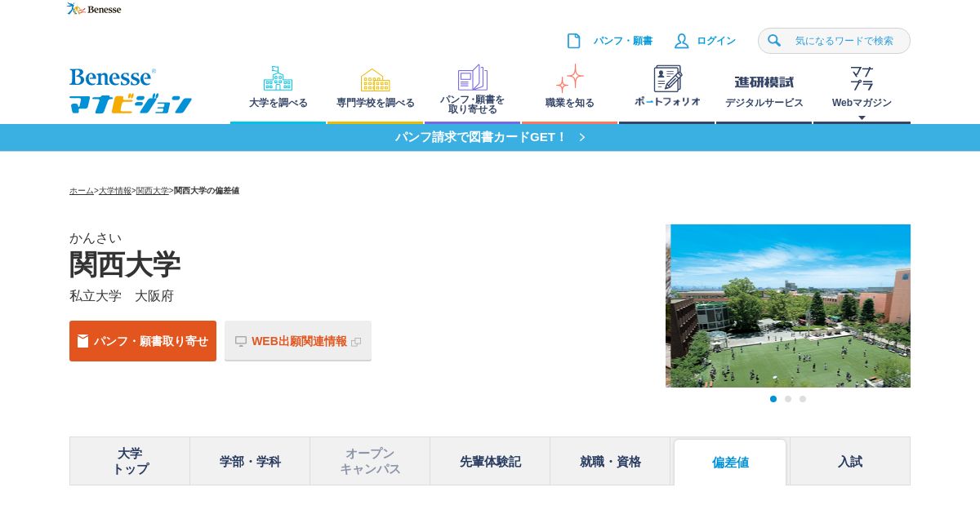The height and width of the screenshot is (514, 980).
Task: Switch to the 大学トップ tab
Action: pyautogui.click(x=130, y=461)
